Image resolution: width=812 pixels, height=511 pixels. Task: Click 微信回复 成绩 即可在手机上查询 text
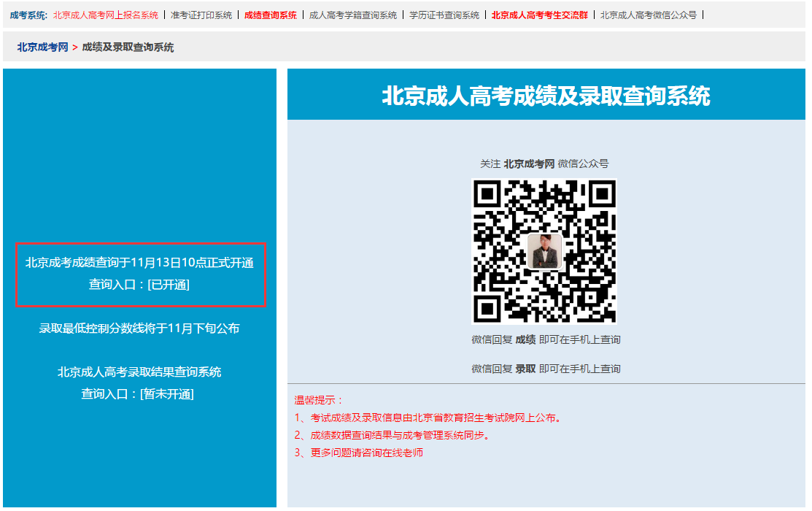(x=546, y=339)
